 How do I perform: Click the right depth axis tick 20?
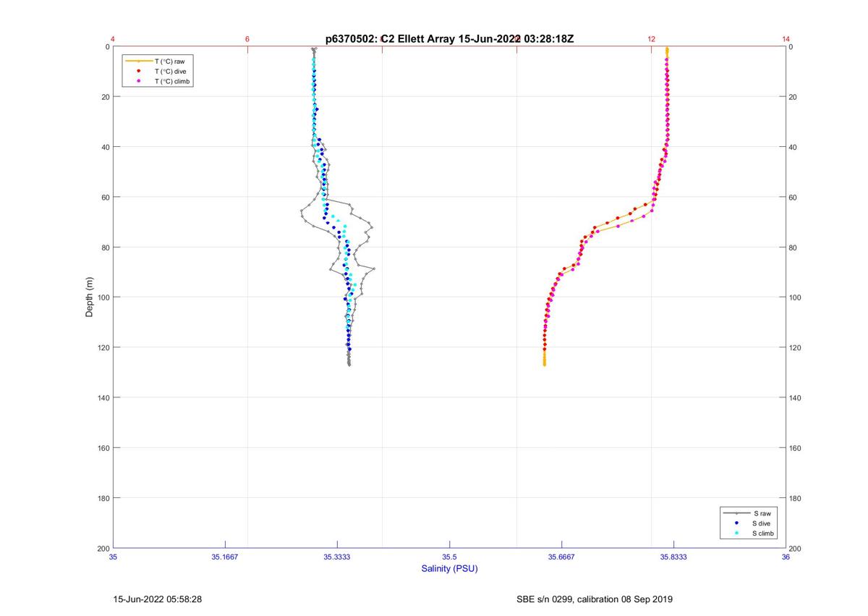pyautogui.click(x=793, y=97)
